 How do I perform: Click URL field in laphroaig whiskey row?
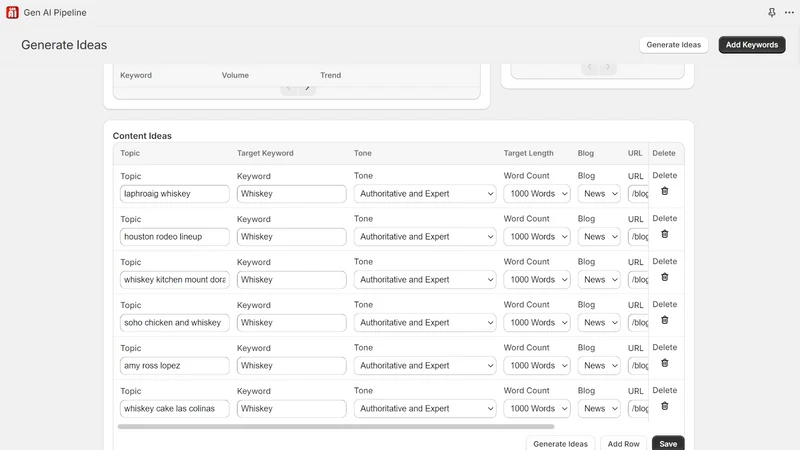(x=638, y=194)
